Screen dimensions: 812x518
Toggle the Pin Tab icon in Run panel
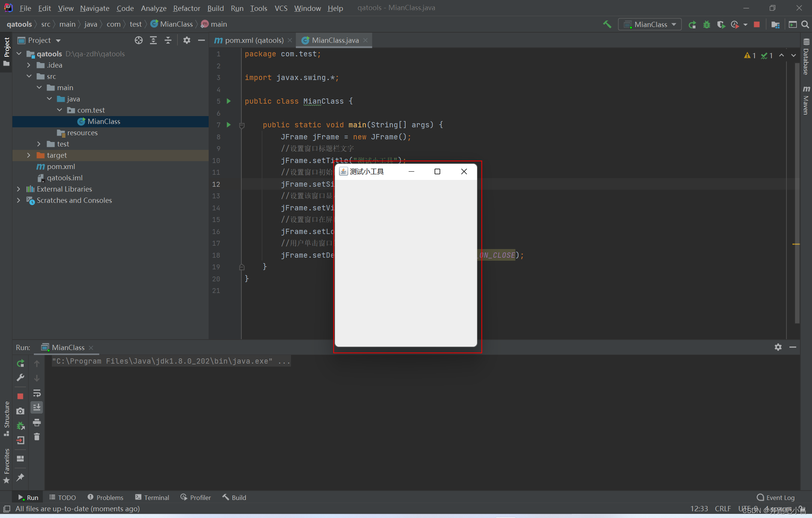pyautogui.click(x=20, y=477)
